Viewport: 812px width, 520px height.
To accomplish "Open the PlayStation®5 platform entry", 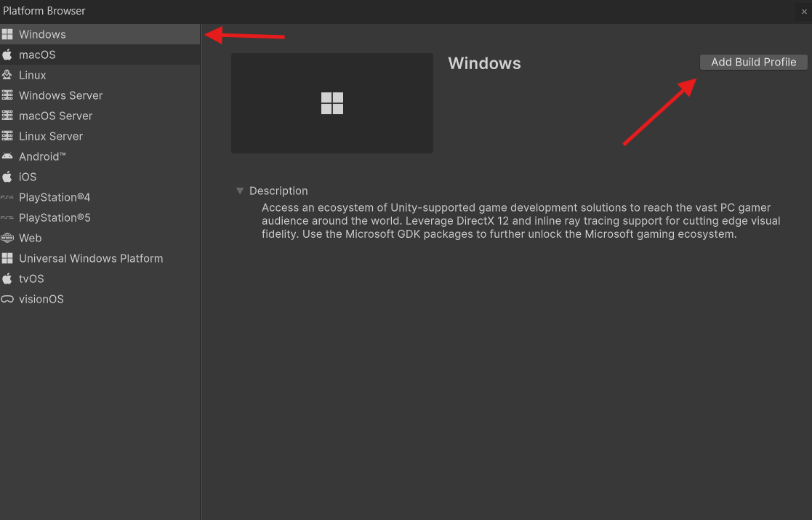I will tap(100, 217).
